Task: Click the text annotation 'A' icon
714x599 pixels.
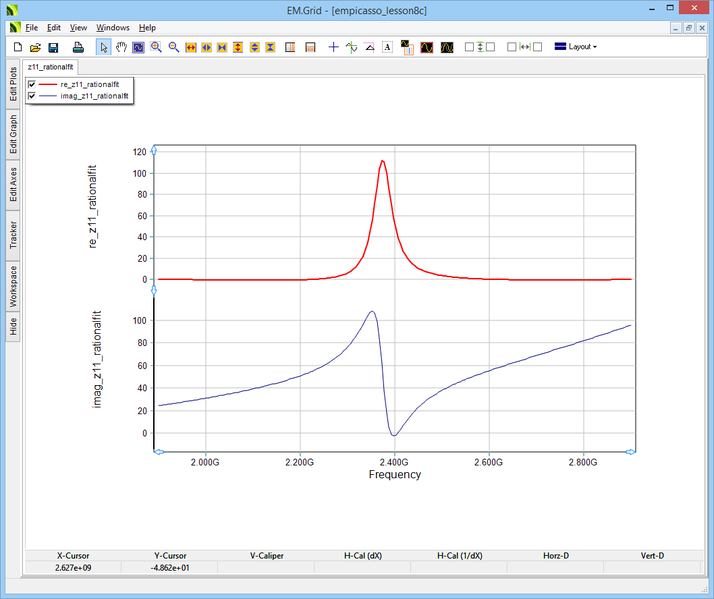Action: tap(387, 47)
